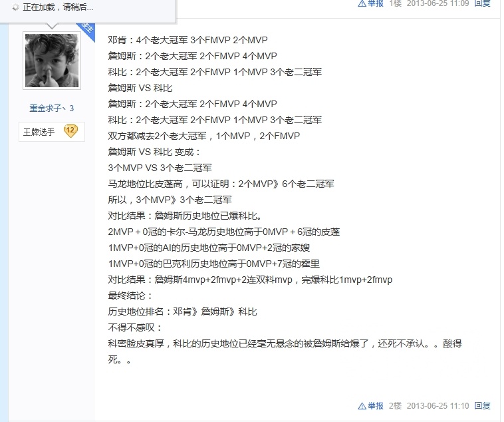Click the 2楼 floor label

[395, 406]
